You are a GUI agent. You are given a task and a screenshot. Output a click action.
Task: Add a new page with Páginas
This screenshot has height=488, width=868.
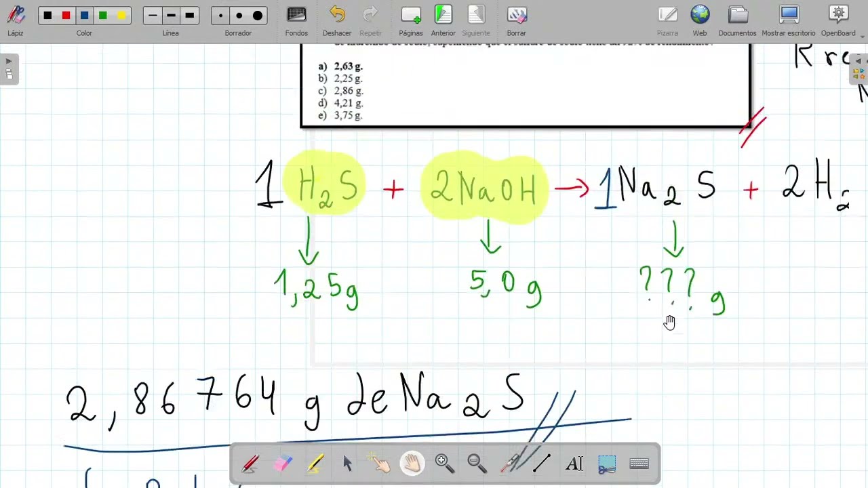(411, 20)
